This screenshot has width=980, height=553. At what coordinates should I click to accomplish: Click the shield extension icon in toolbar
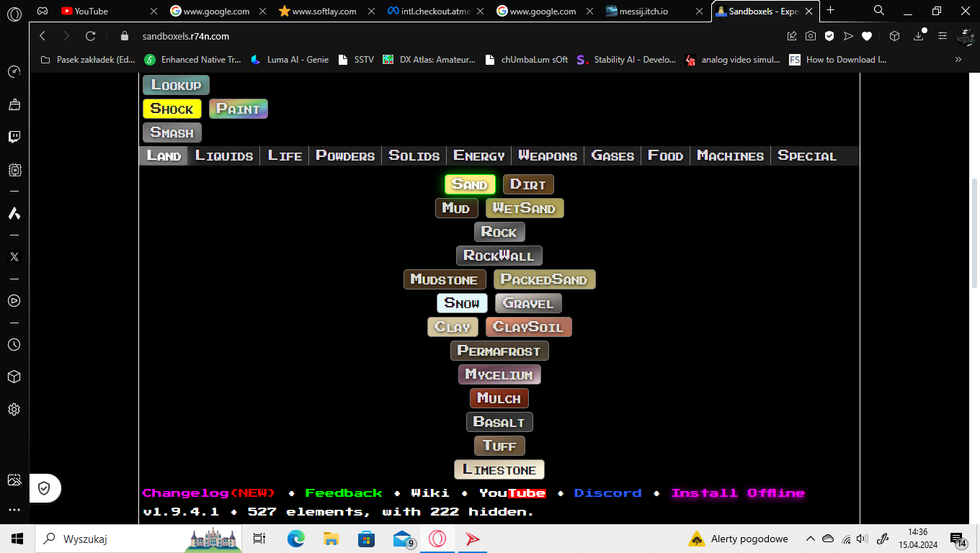pyautogui.click(x=829, y=35)
